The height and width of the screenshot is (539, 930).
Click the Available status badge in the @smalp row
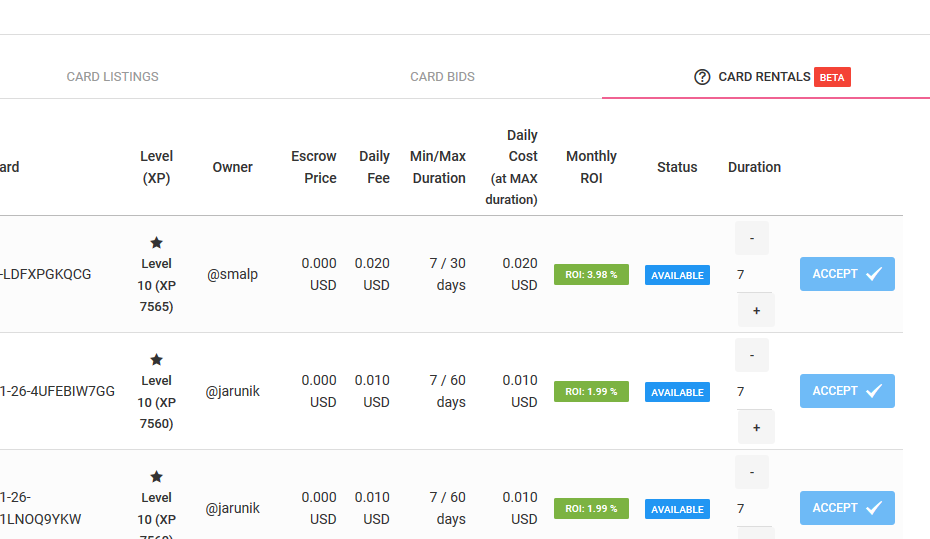tap(677, 275)
